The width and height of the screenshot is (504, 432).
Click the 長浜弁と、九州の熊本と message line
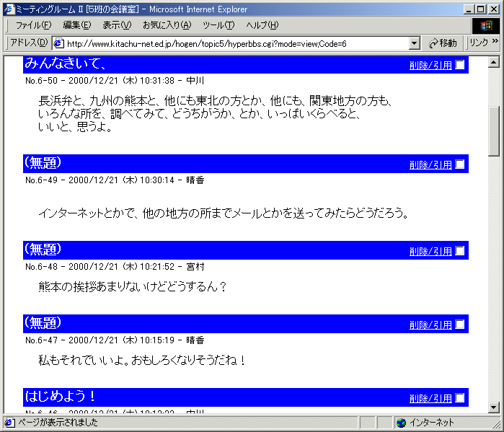[216, 101]
